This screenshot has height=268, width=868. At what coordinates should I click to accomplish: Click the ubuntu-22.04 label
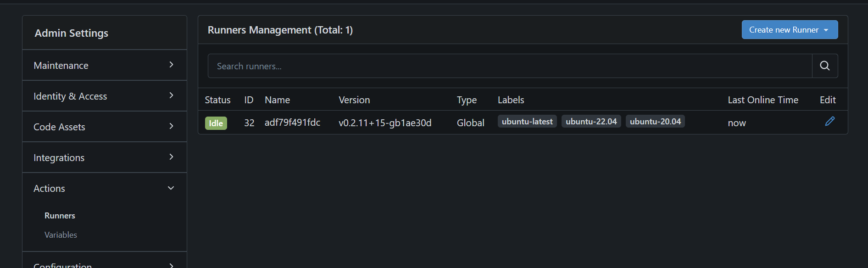click(591, 122)
